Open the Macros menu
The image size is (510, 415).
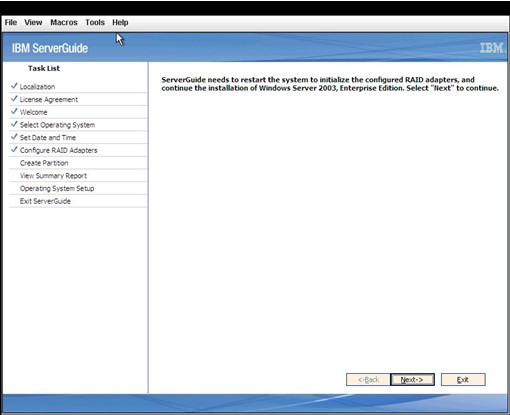point(64,23)
